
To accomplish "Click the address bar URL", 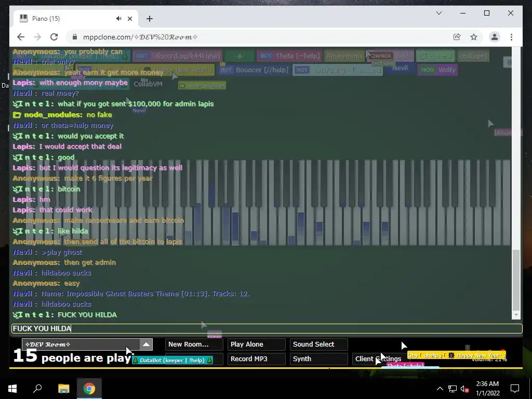I will (x=140, y=37).
